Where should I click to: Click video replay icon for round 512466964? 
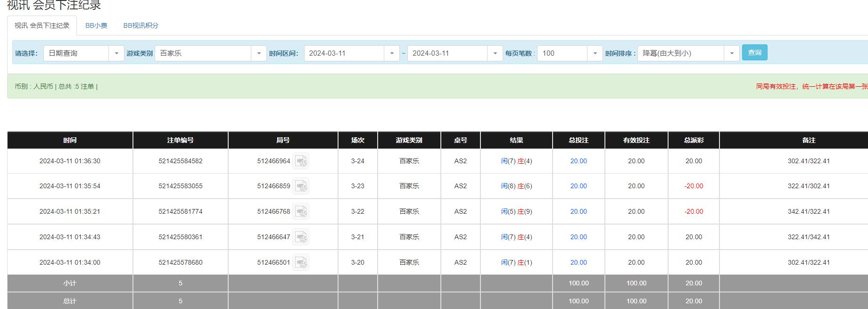(x=301, y=161)
